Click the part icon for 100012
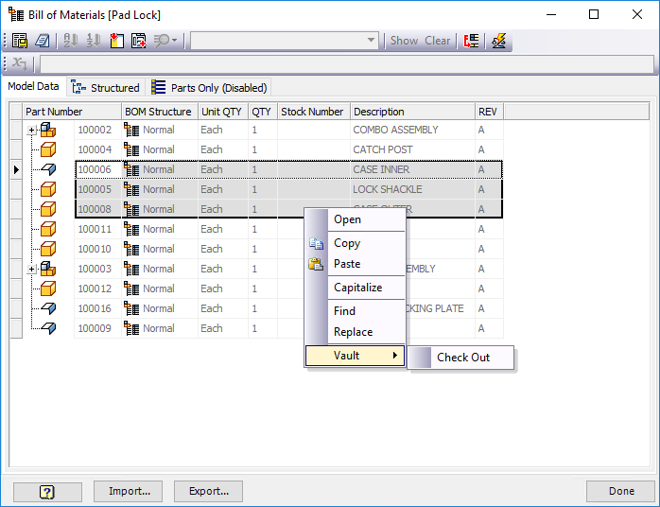The image size is (660, 507). [x=48, y=289]
